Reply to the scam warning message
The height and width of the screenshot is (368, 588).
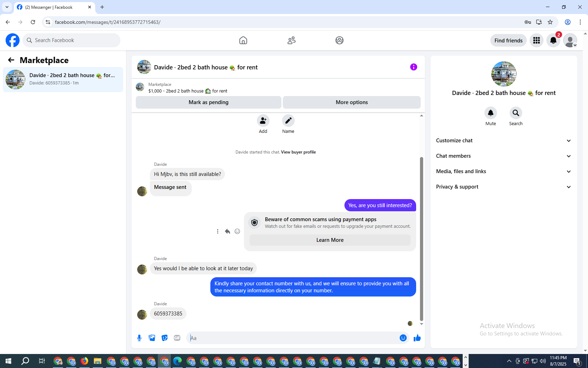(227, 231)
